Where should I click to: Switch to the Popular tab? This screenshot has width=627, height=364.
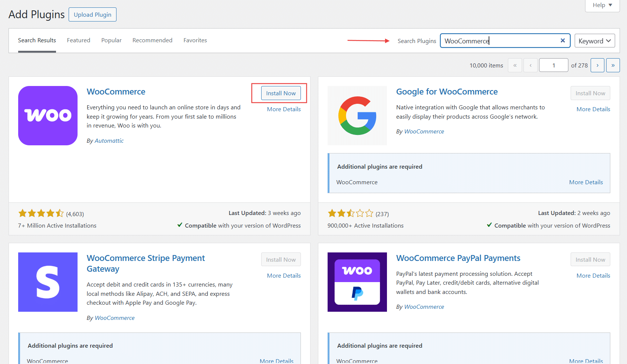[111, 40]
